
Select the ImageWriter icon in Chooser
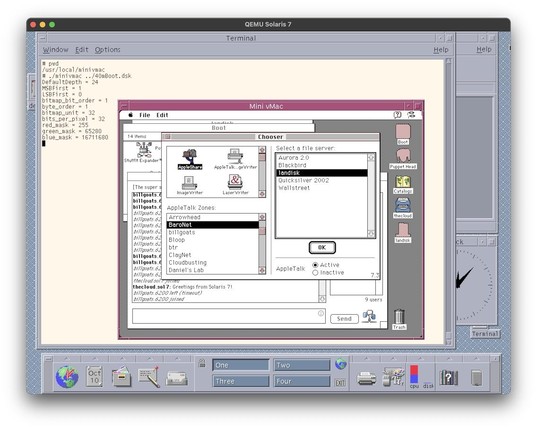[x=189, y=185]
